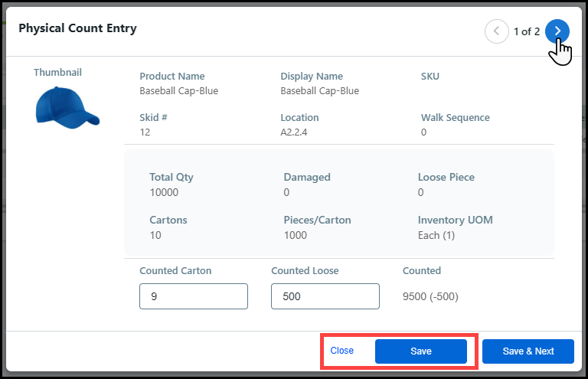Go to the next count record
This screenshot has width=588, height=379.
click(x=557, y=31)
